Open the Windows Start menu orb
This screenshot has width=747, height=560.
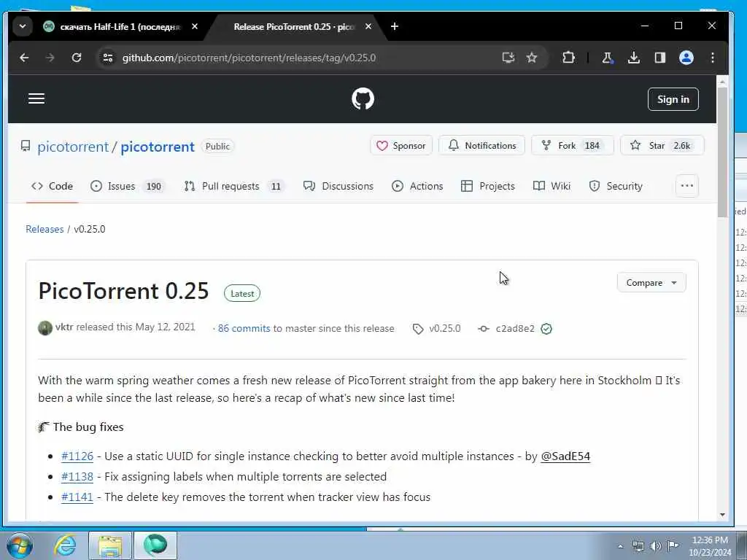tap(20, 545)
